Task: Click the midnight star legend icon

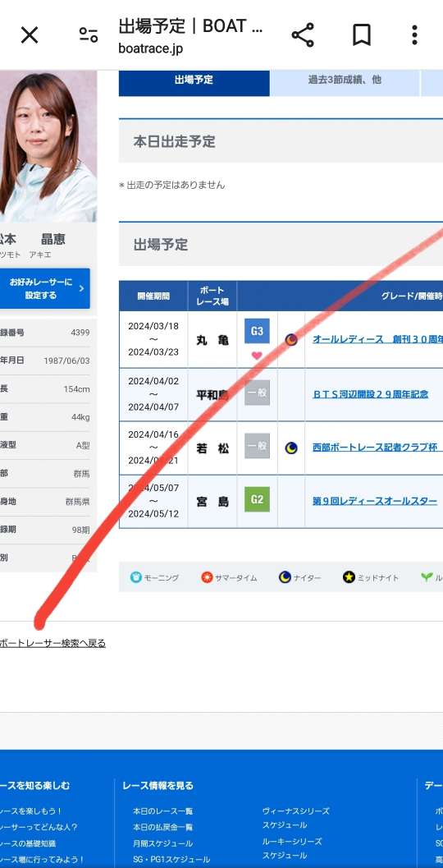Action: pos(349,577)
